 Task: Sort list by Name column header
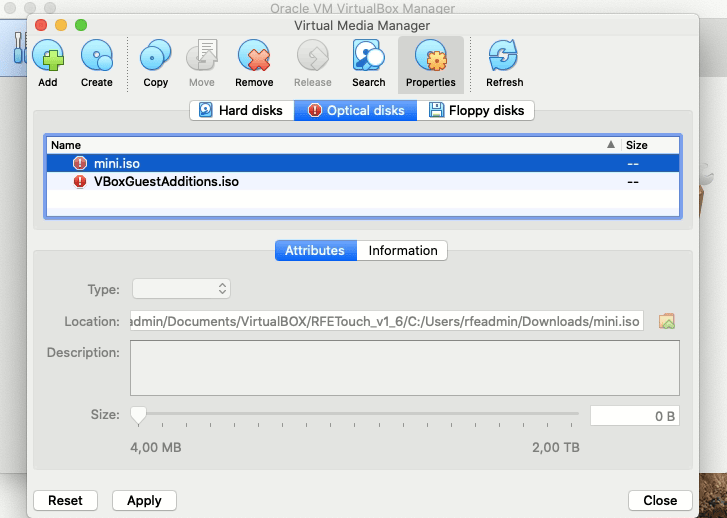click(x=330, y=145)
